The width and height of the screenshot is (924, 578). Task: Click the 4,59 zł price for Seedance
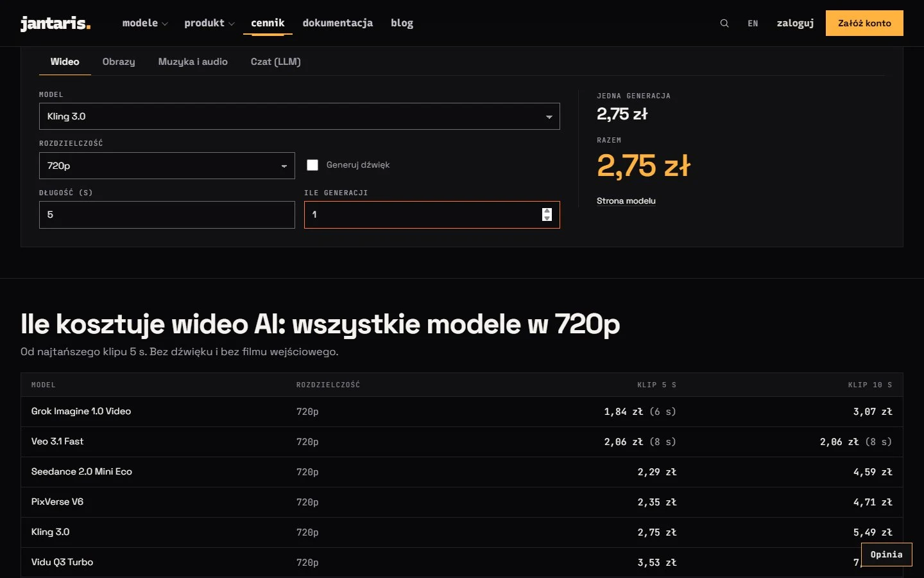873,472
